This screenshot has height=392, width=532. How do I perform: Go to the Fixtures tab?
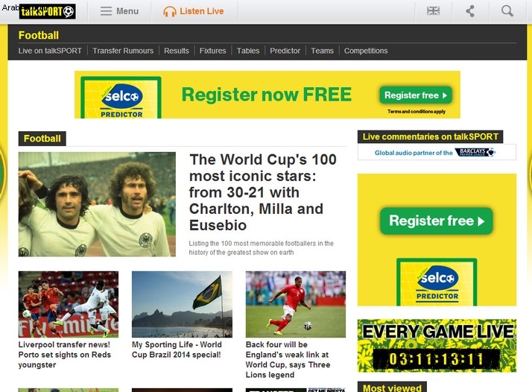click(x=212, y=51)
